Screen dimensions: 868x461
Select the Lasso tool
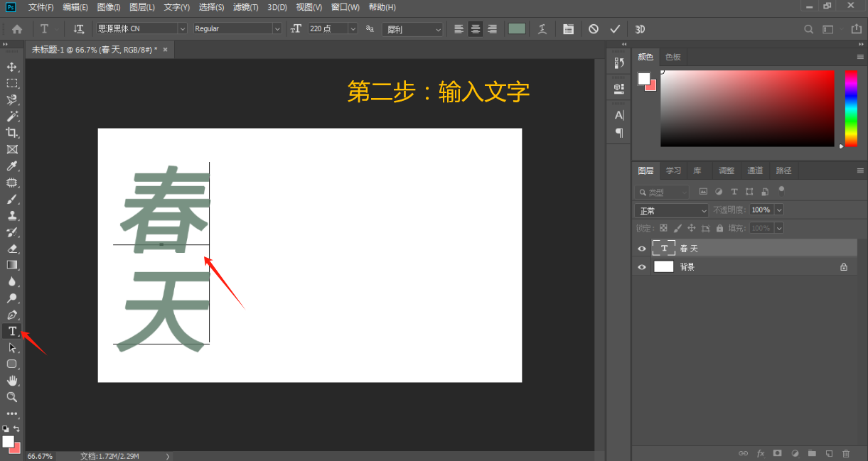tap(12, 100)
